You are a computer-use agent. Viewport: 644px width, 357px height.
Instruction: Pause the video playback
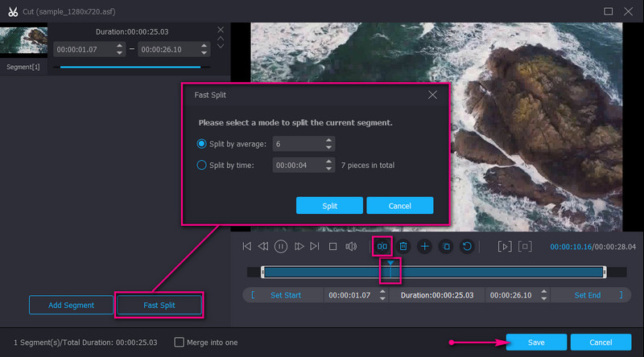coord(281,246)
